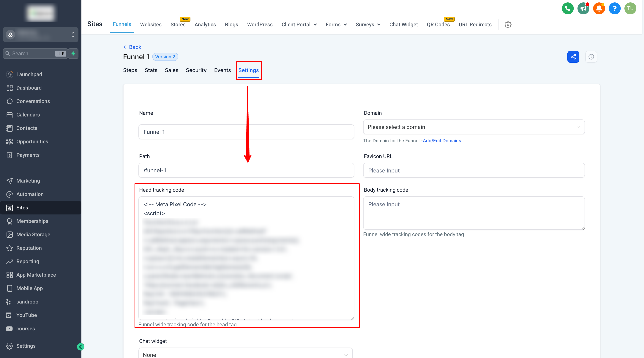This screenshot has width=644, height=358.
Task: Open the domain selection dropdown
Action: click(x=474, y=127)
